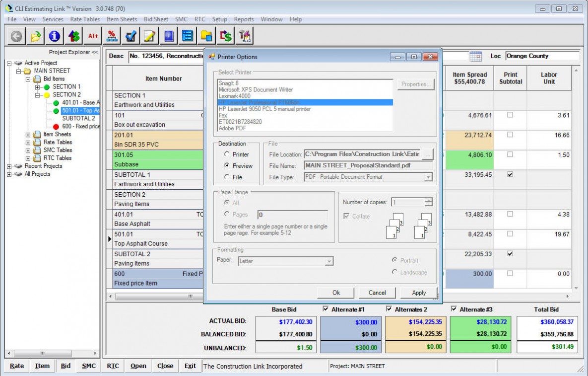The width and height of the screenshot is (588, 376).
Task: Select tree item 501.01 - Top As
Action: click(x=80, y=111)
